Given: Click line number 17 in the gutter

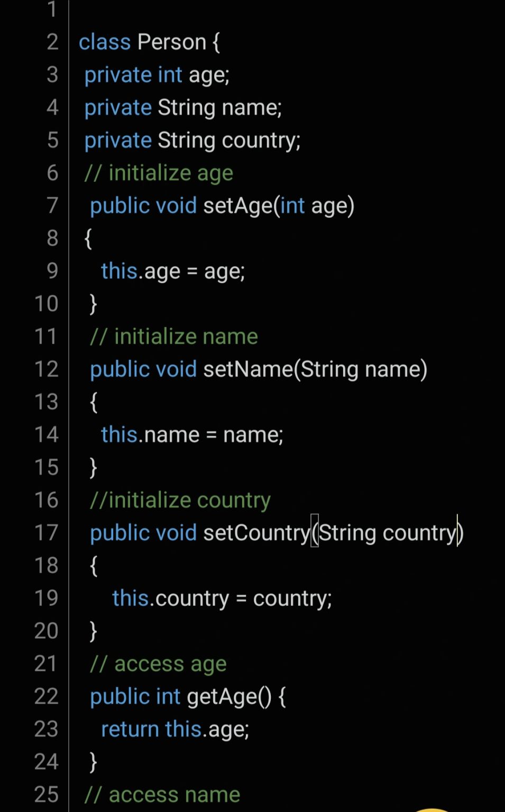Looking at the screenshot, I should point(46,533).
